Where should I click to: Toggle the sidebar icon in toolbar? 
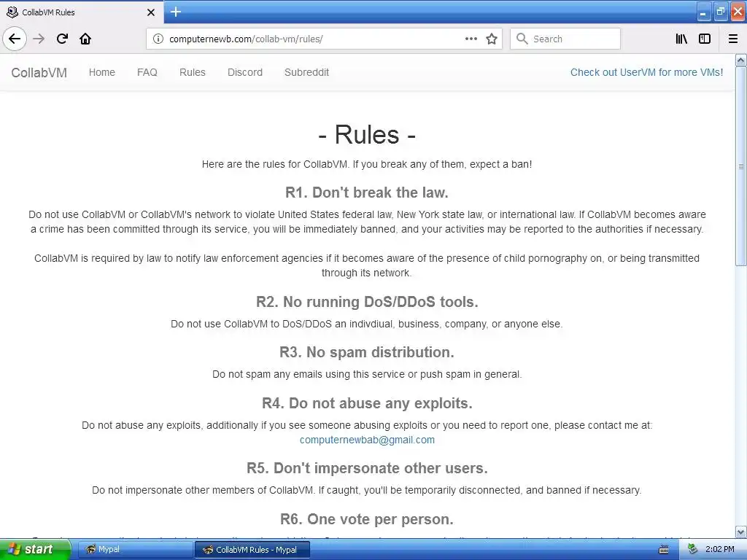(x=705, y=39)
